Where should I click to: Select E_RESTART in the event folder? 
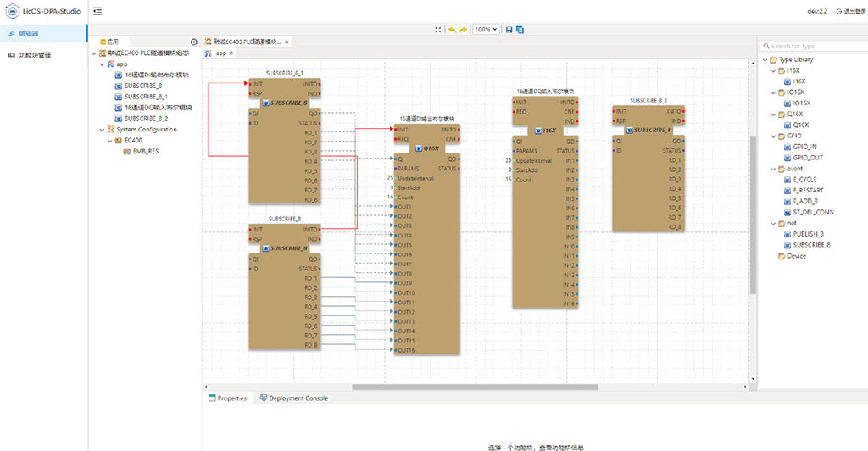[808, 191]
